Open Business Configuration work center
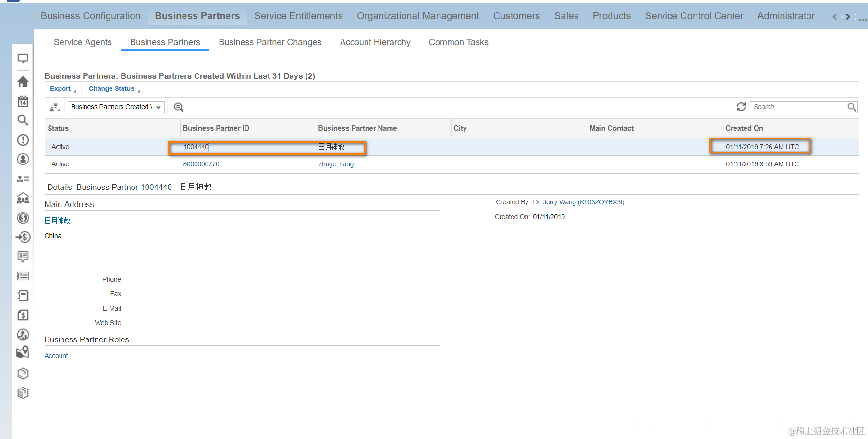Image resolution: width=868 pixels, height=439 pixels. [90, 16]
